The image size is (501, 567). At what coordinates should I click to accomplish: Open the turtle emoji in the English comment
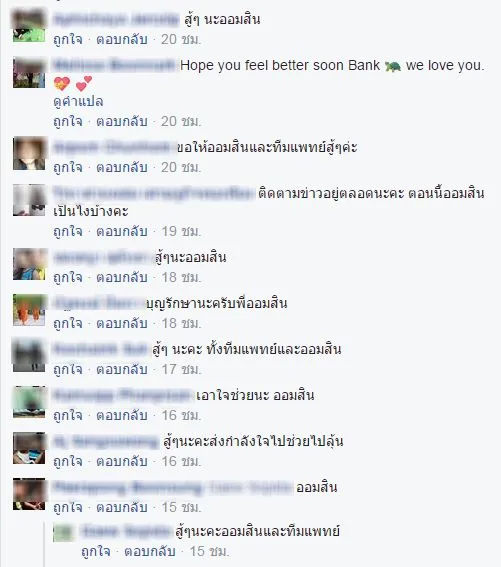(x=393, y=66)
